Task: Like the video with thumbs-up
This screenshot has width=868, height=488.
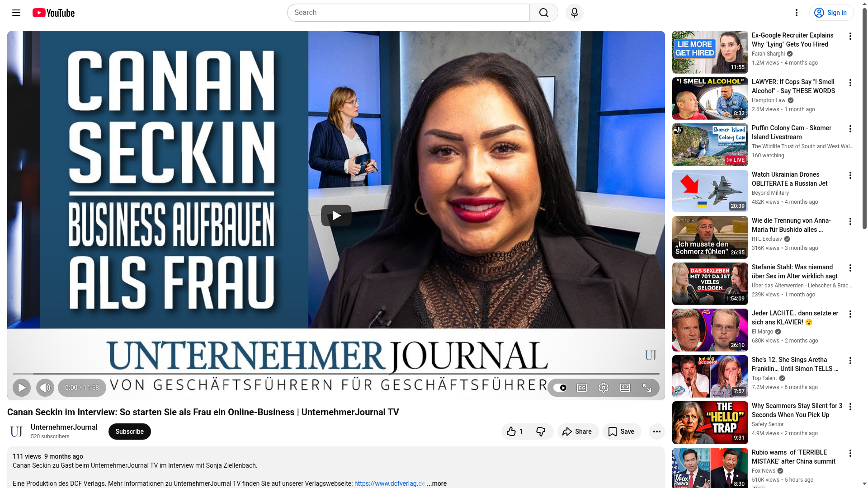Action: click(x=515, y=432)
